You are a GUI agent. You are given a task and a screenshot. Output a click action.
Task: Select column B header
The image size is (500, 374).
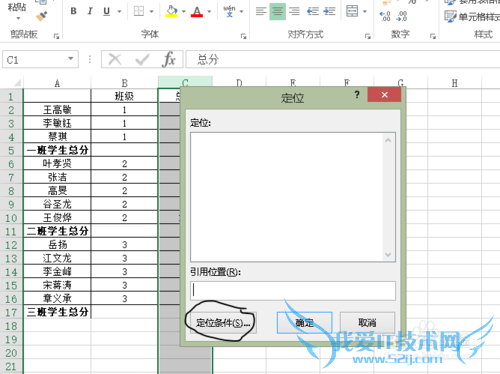(124, 83)
